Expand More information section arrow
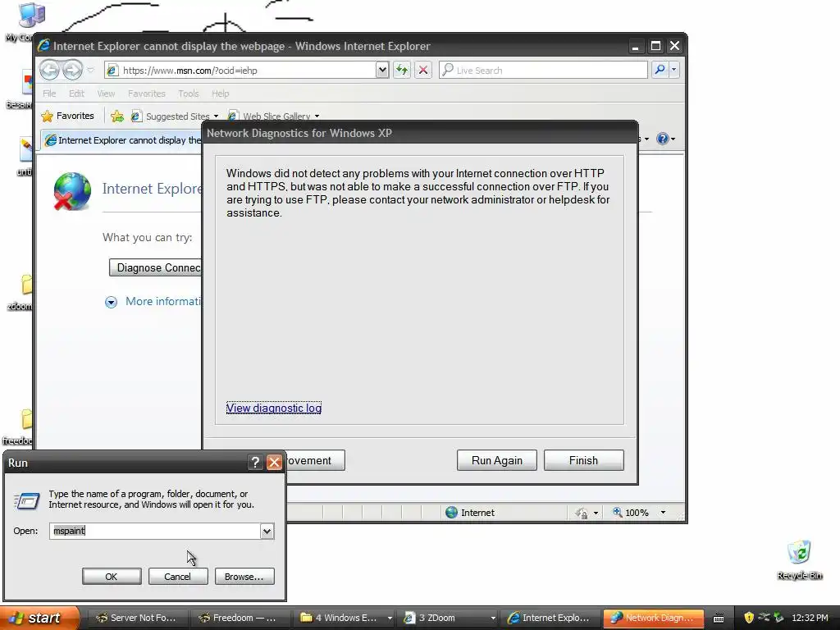 click(111, 302)
